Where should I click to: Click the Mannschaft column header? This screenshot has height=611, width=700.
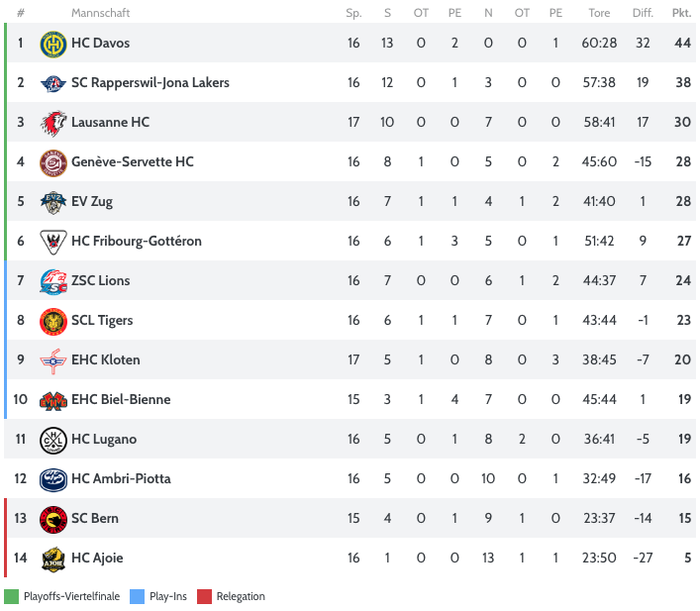100,13
